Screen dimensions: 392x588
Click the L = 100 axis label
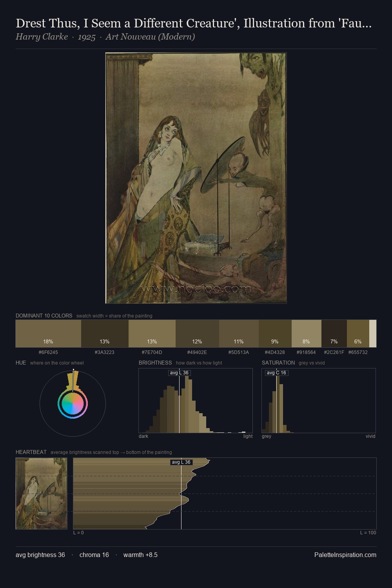tap(368, 533)
